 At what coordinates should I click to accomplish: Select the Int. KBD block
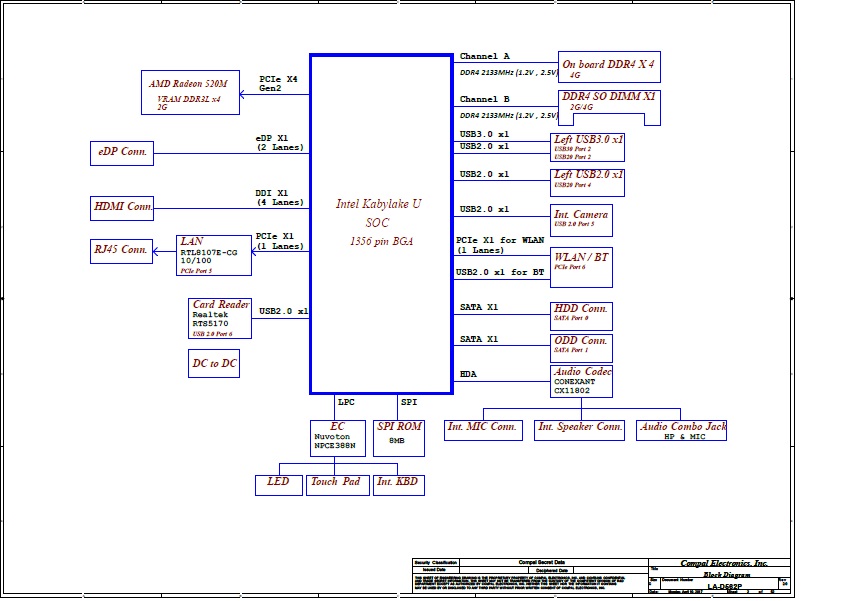(399, 485)
